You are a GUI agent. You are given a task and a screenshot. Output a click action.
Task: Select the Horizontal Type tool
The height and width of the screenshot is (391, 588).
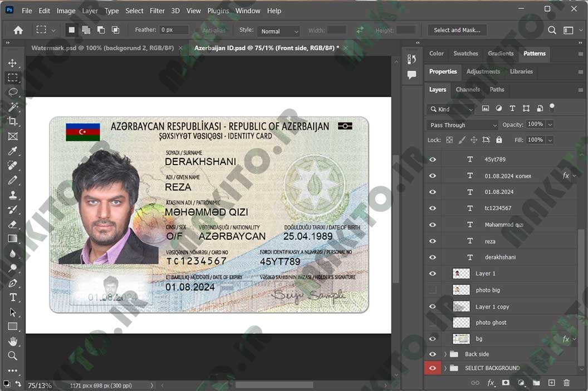(12, 298)
